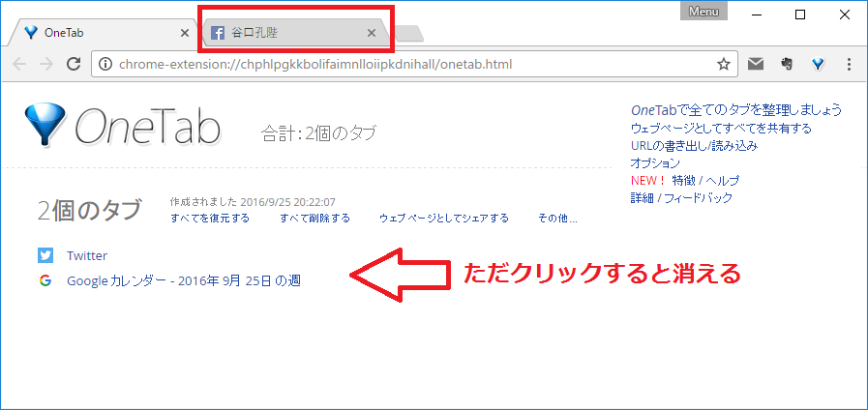Delete all tabs with すべて削除する
Viewport: 868px width, 410px height.
[x=314, y=218]
